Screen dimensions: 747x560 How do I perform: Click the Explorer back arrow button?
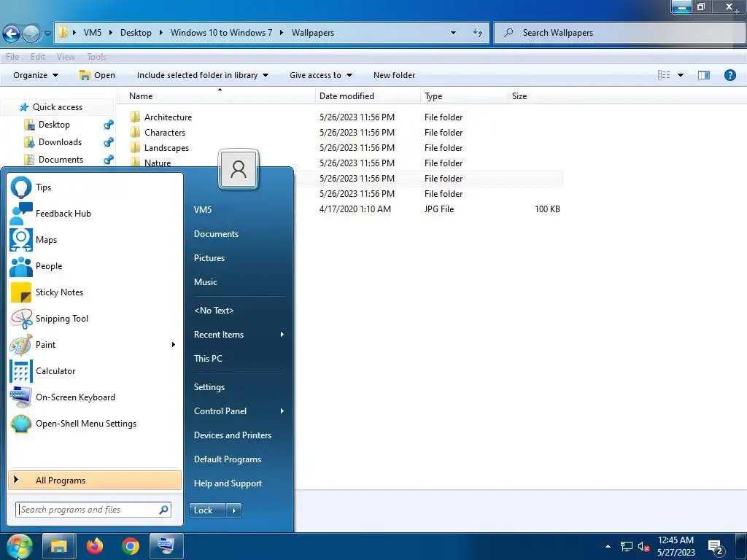tap(12, 34)
